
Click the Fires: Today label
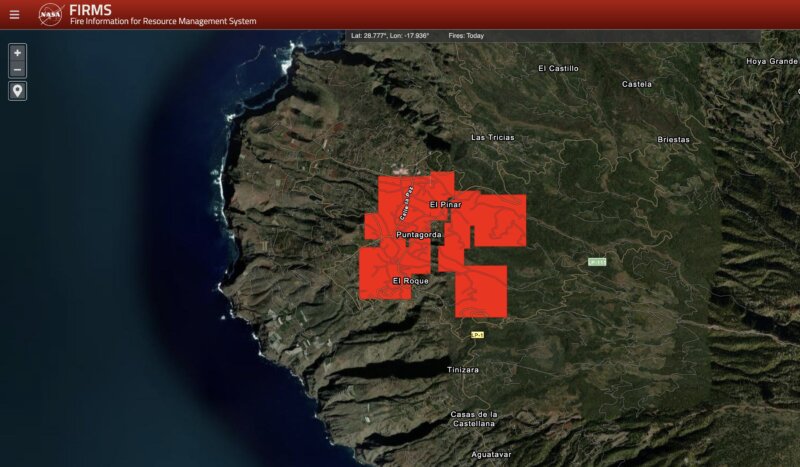click(467, 35)
